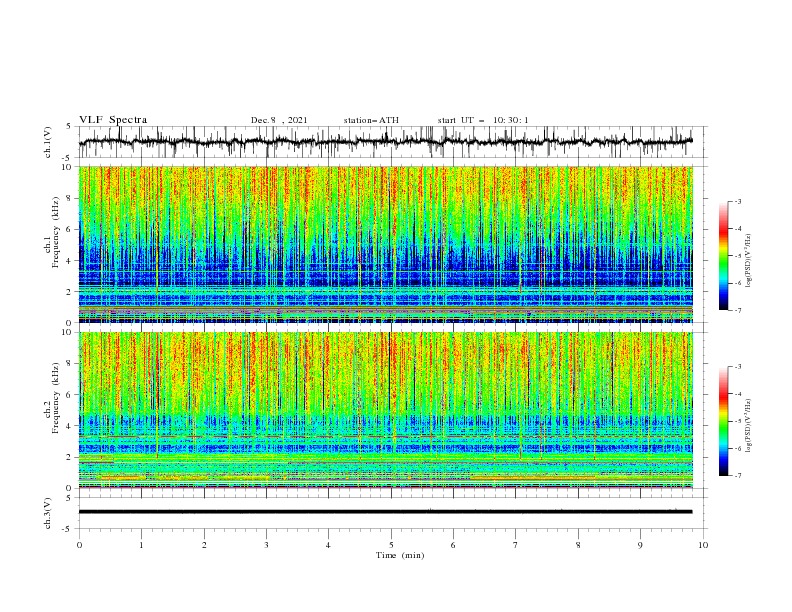The image size is (792, 612).
Task: Click the '9' tick on time axis
Action: 640,545
